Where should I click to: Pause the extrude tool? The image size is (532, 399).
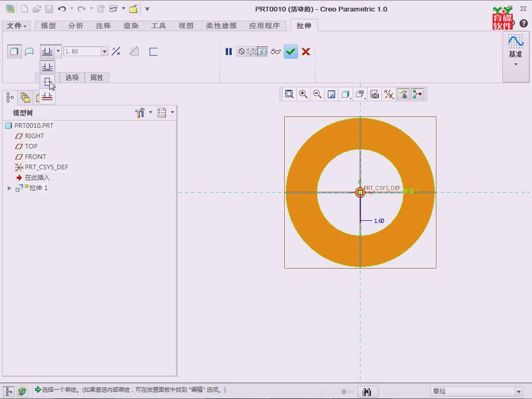(229, 51)
